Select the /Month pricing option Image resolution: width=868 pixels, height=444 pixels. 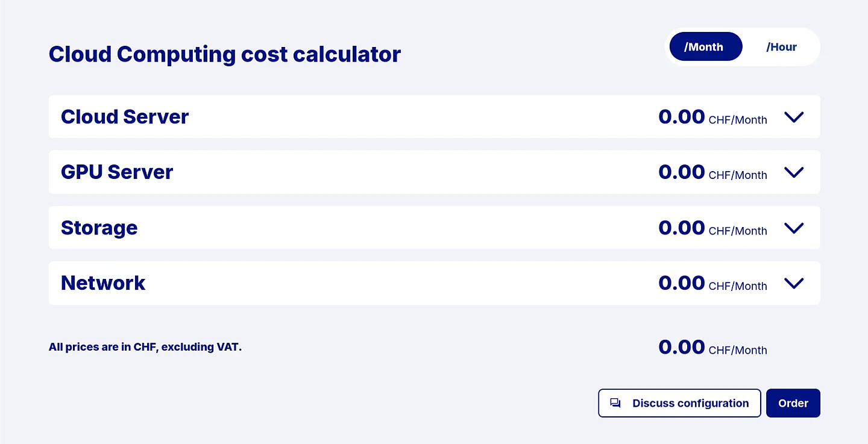[705, 47]
